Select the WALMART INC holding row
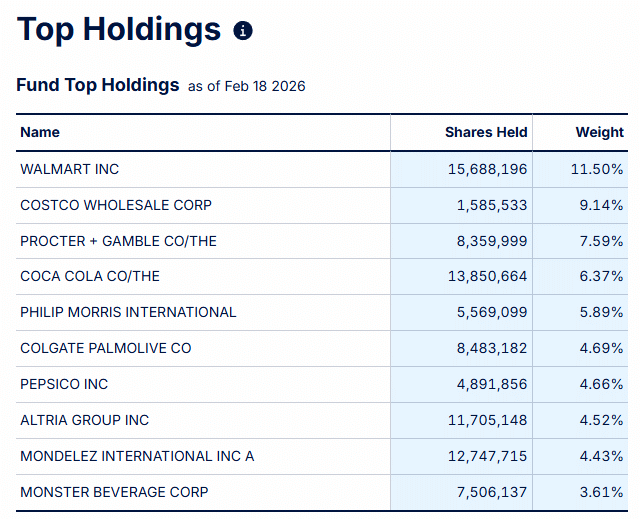Viewport: 640px width, 519px height. coord(69,169)
